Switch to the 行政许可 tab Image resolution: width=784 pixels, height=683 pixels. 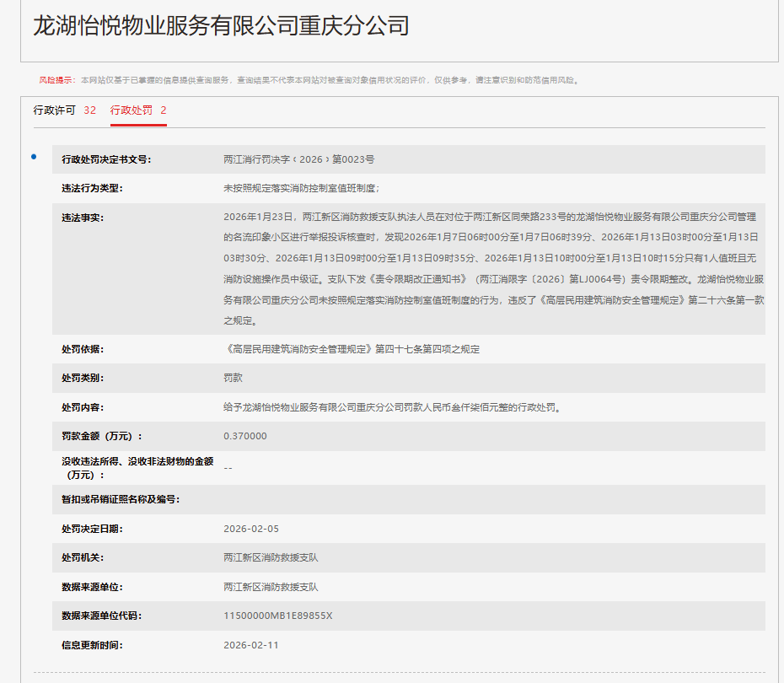(x=64, y=110)
